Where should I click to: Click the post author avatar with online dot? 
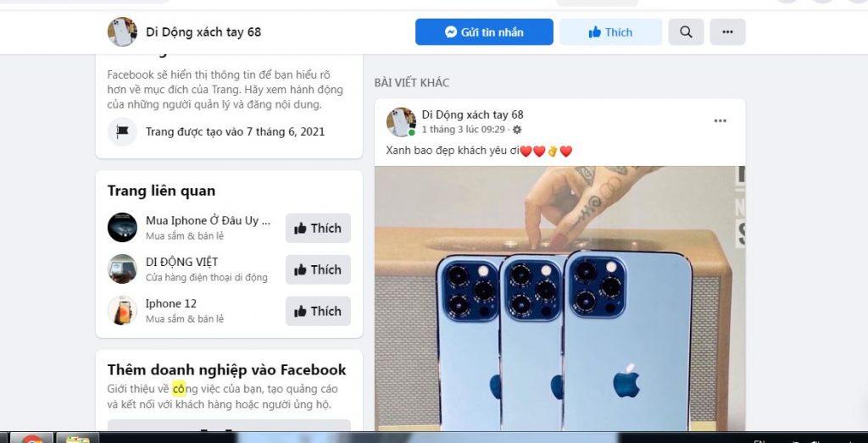point(401,122)
